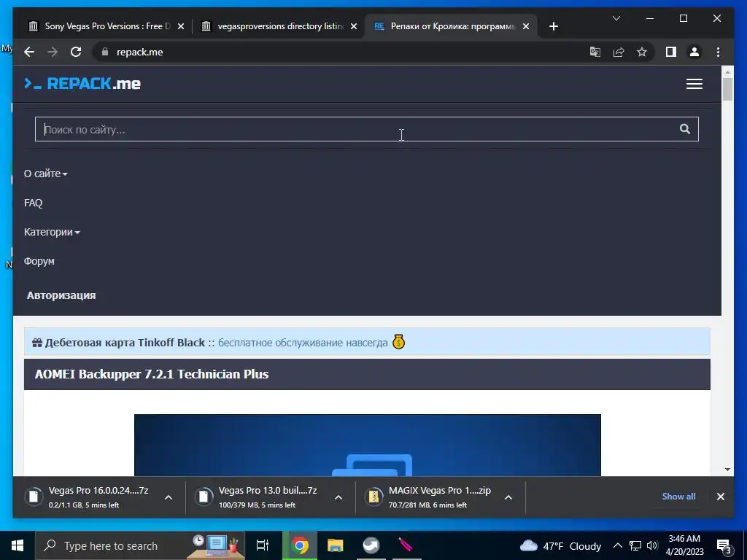747x560 pixels.
Task: Open Steam from the taskbar
Action: click(371, 545)
